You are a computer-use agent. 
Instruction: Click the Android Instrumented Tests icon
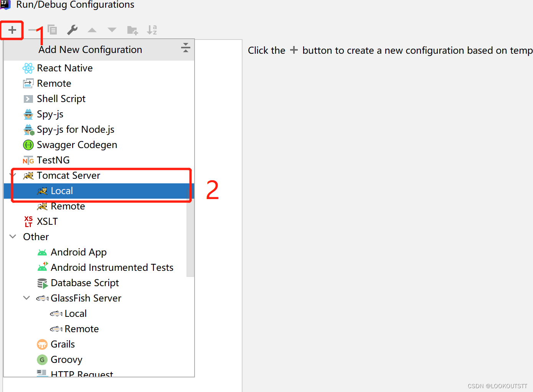43,267
